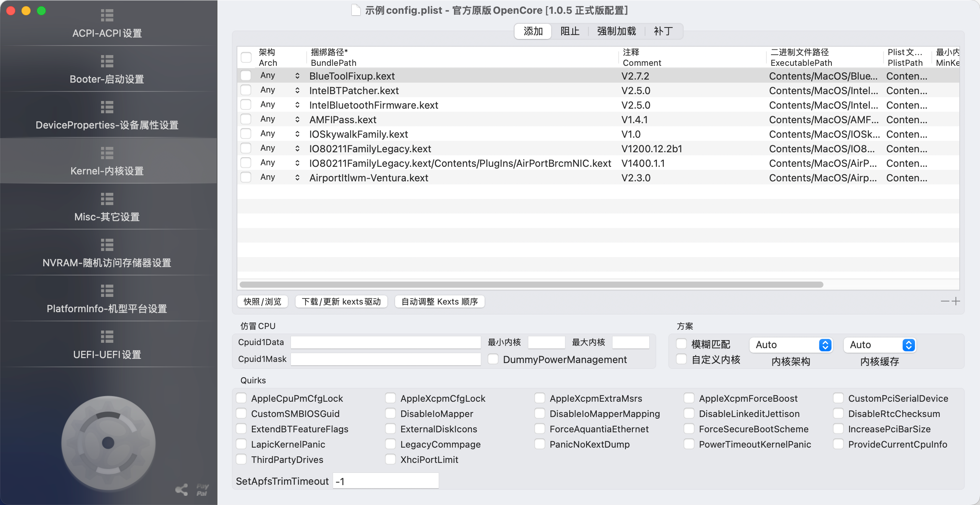Image resolution: width=980 pixels, height=505 pixels.
Task: Open NVRAM settings sidebar icon
Action: click(x=107, y=245)
